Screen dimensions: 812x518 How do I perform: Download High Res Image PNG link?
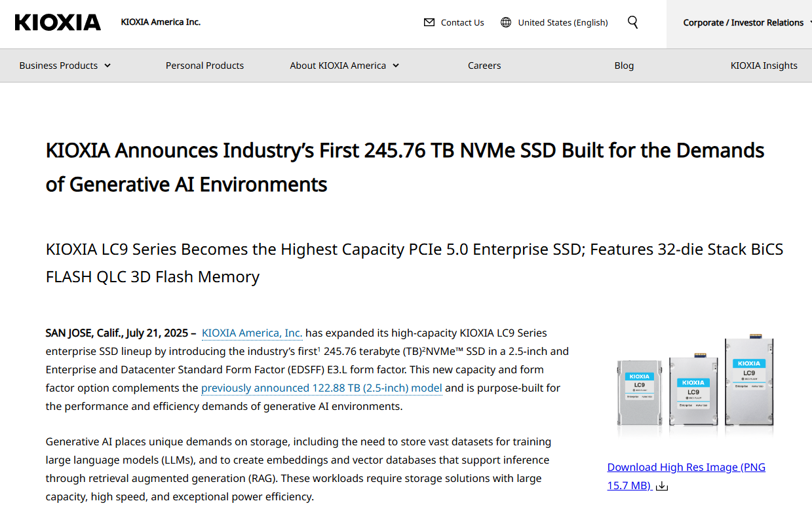pyautogui.click(x=686, y=476)
